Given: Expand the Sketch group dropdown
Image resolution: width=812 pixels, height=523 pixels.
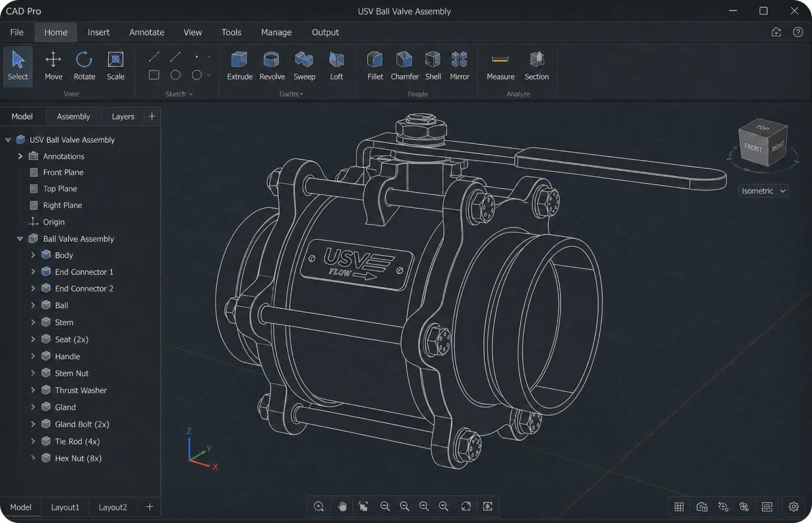Looking at the screenshot, I should coord(179,94).
